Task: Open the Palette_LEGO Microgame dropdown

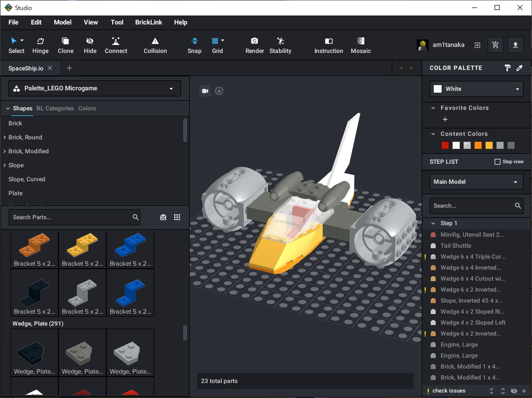Action: 95,88
